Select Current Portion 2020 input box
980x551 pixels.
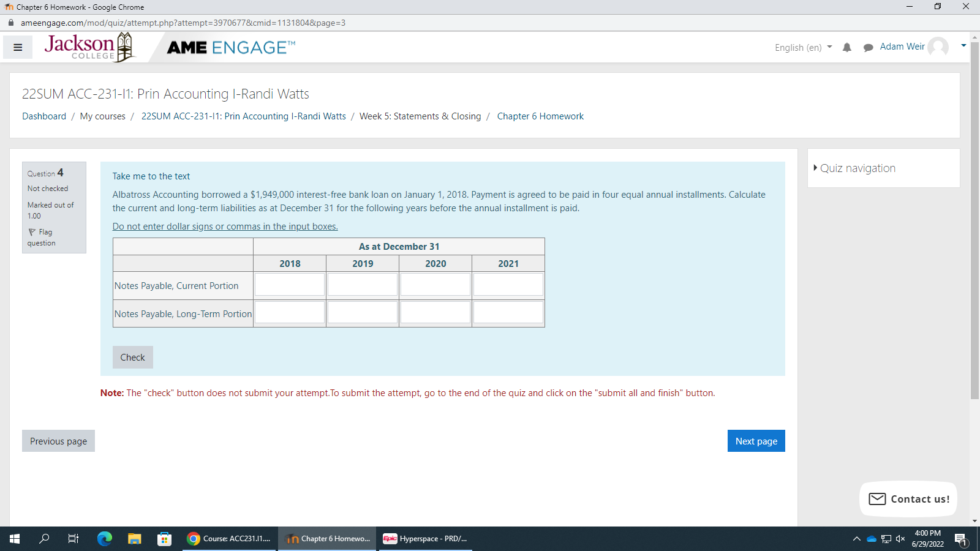tap(435, 285)
